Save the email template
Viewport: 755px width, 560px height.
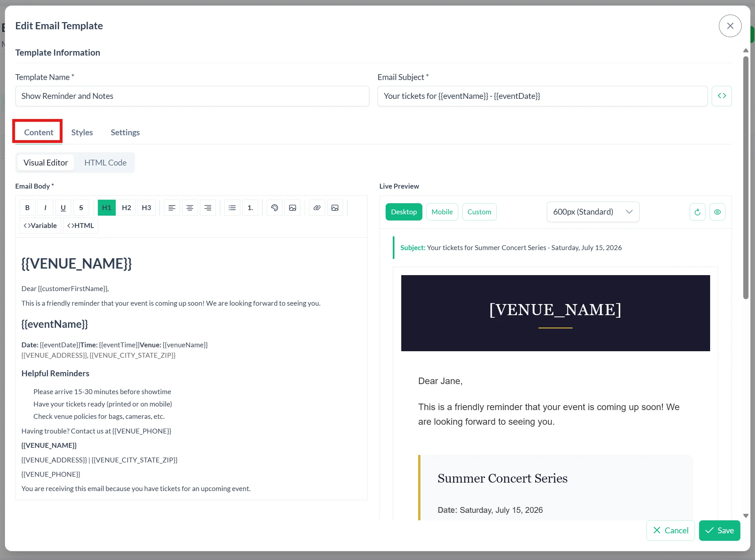pos(720,531)
